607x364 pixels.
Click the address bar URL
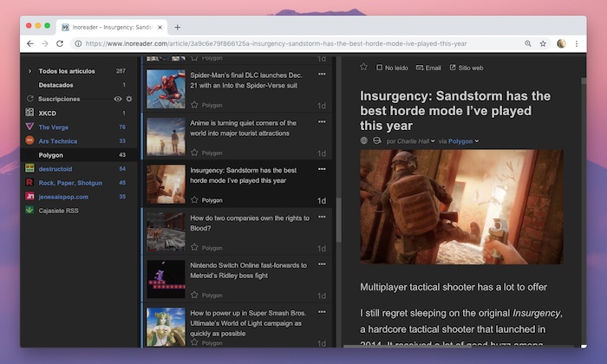tap(276, 43)
